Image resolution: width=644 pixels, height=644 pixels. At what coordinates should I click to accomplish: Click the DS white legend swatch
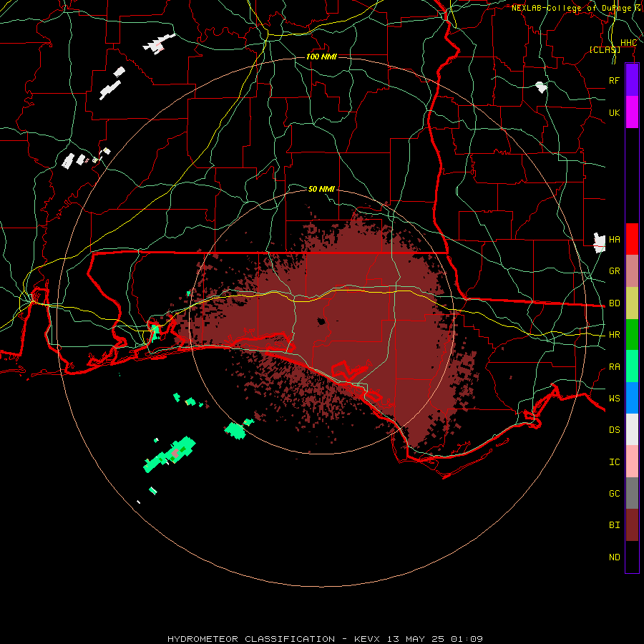pos(632,429)
